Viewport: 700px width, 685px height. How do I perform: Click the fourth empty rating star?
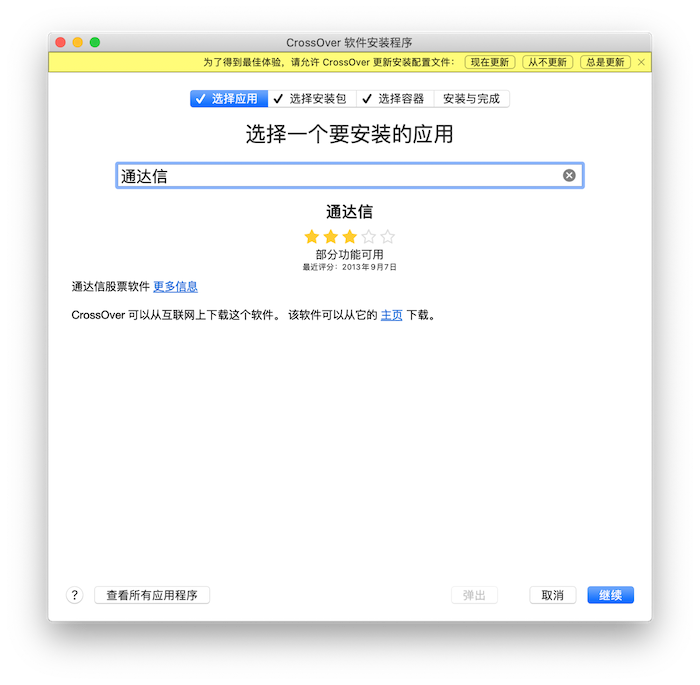click(369, 237)
